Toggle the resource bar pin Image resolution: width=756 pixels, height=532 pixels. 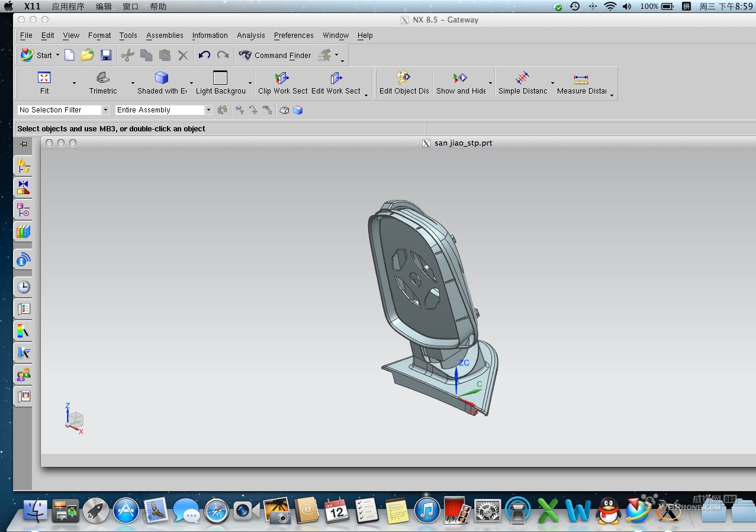click(24, 144)
